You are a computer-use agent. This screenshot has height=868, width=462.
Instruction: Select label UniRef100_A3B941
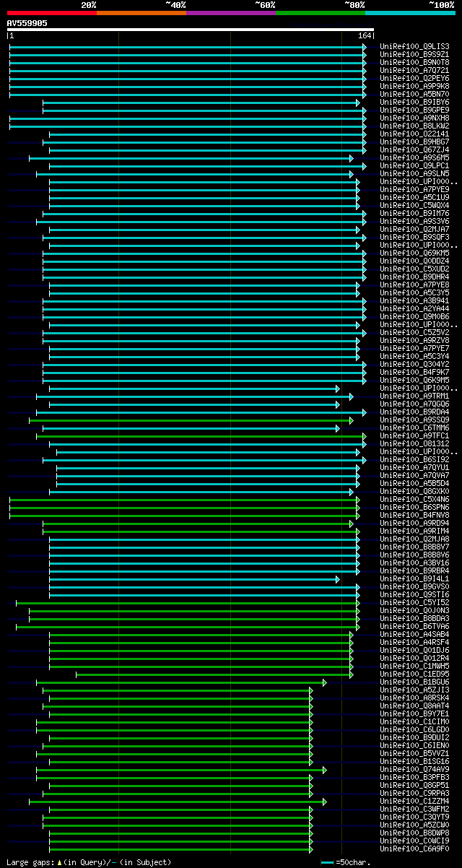click(x=415, y=301)
